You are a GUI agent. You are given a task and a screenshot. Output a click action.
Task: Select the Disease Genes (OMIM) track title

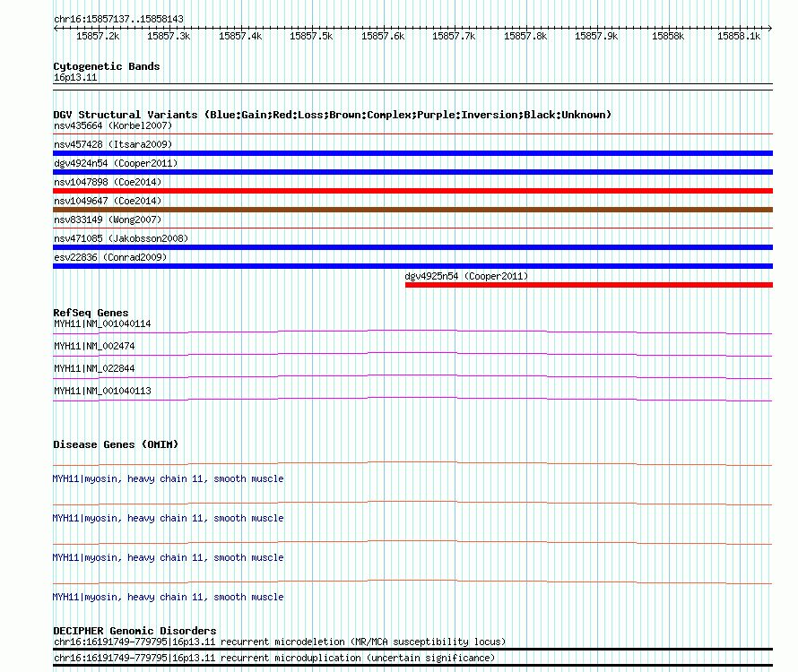pyautogui.click(x=116, y=444)
